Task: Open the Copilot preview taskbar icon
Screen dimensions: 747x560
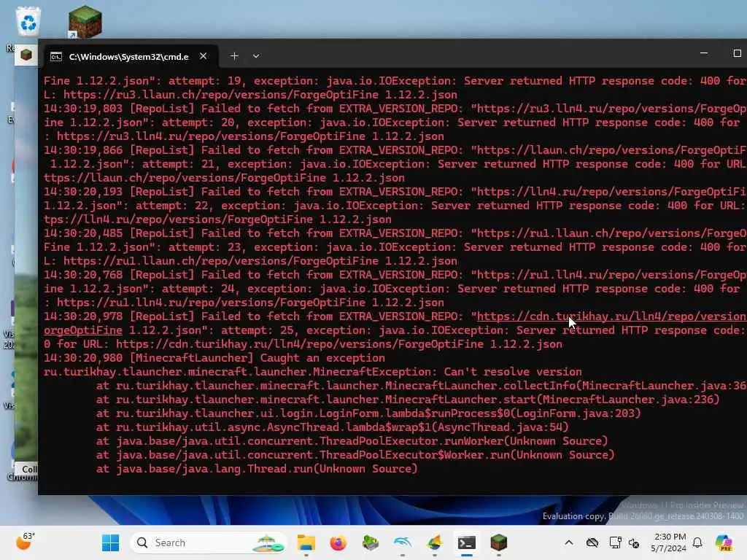Action: (724, 542)
